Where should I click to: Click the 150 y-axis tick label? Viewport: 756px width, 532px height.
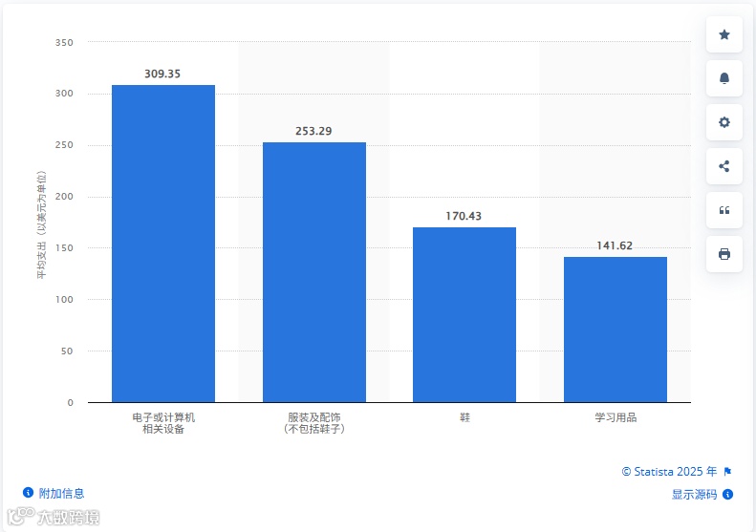coord(64,248)
